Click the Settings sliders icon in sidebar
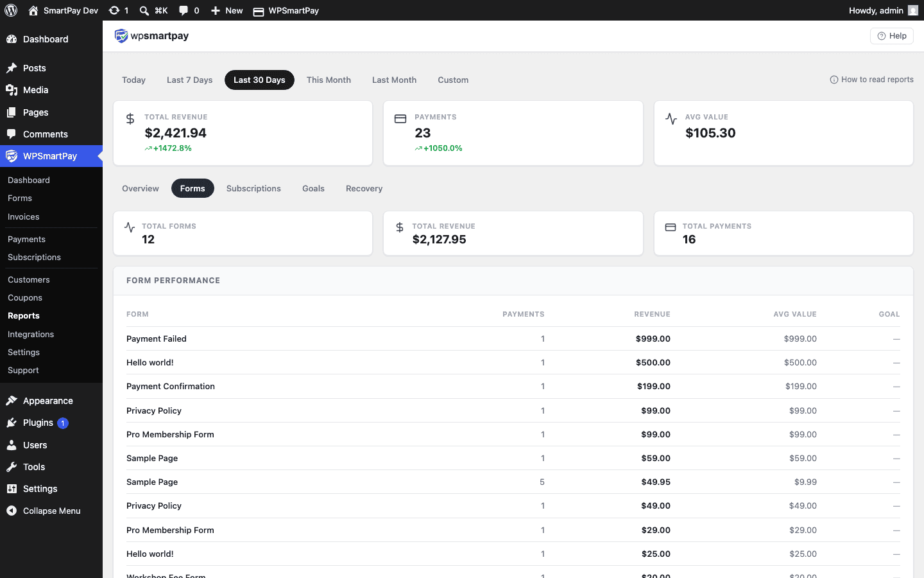The image size is (924, 578). tap(12, 489)
